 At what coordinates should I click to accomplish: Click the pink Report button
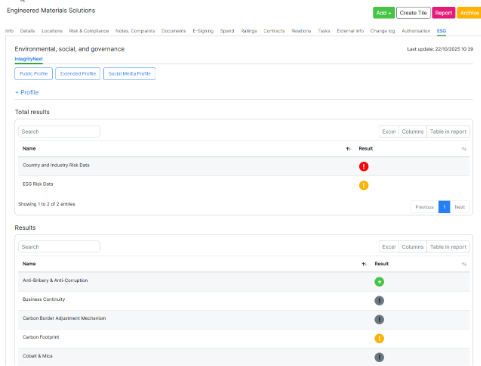[443, 13]
